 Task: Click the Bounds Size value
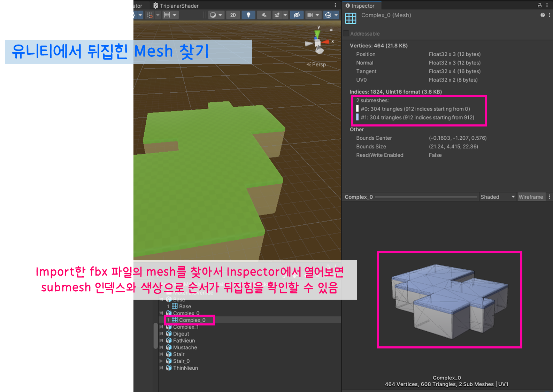point(453,146)
